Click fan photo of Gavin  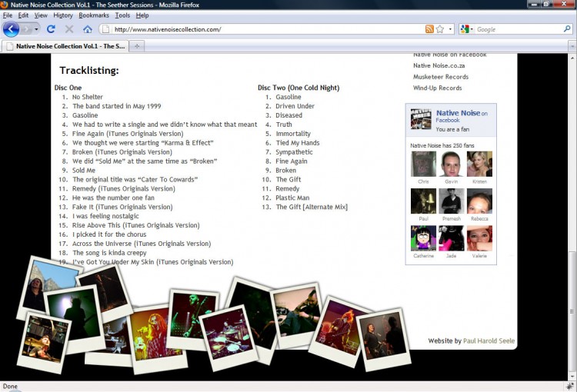(451, 164)
